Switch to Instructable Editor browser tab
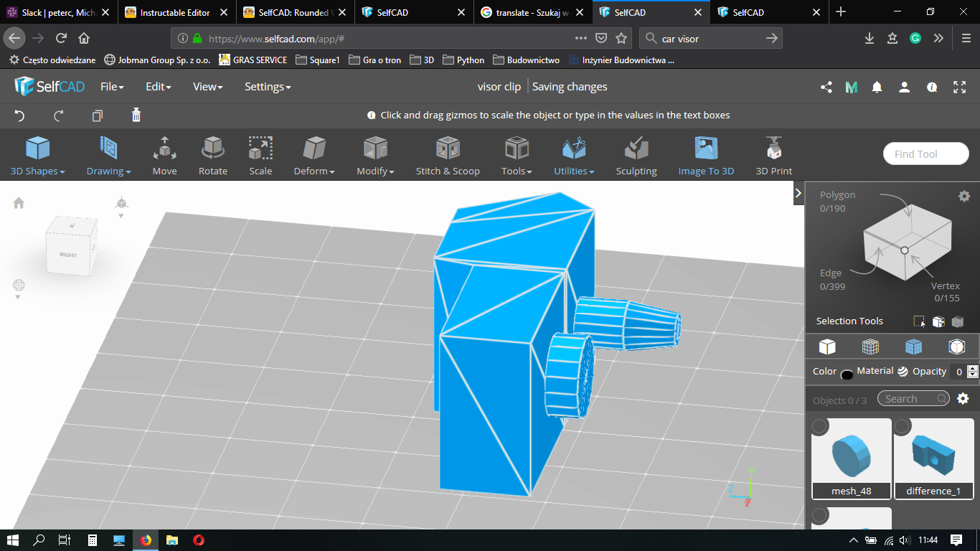This screenshot has width=980, height=551. point(176,12)
